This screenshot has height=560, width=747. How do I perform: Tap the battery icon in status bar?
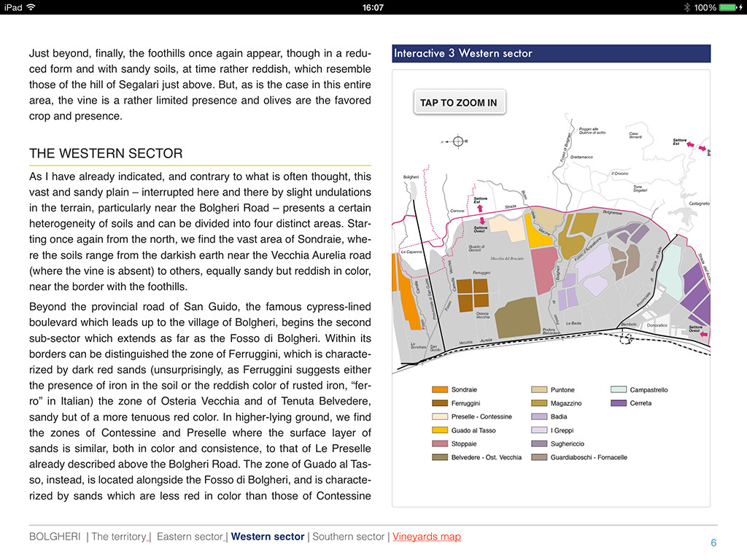pos(730,7)
